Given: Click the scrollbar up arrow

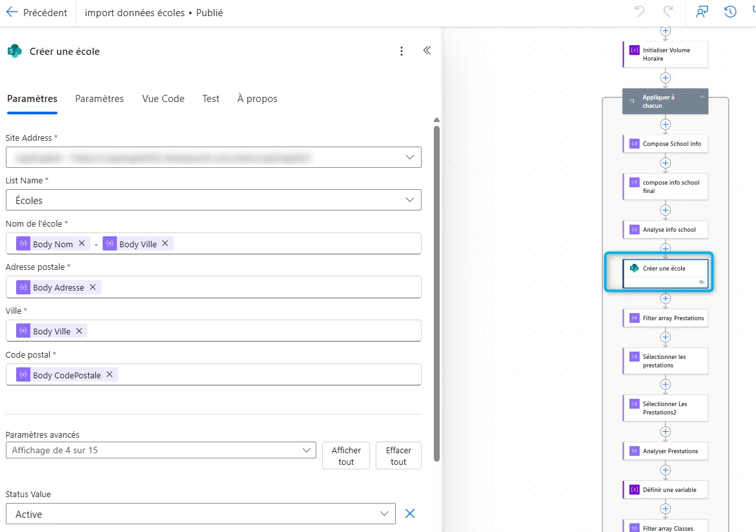Looking at the screenshot, I should coord(436,119).
